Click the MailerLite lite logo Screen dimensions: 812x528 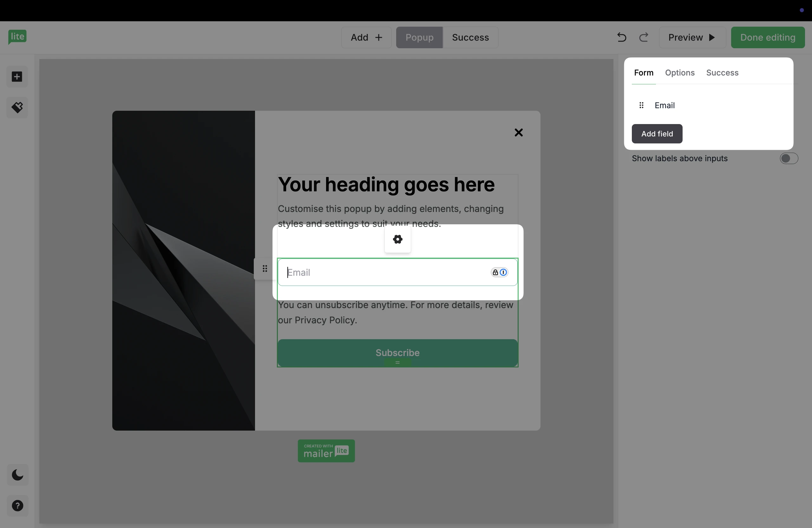[x=17, y=36]
